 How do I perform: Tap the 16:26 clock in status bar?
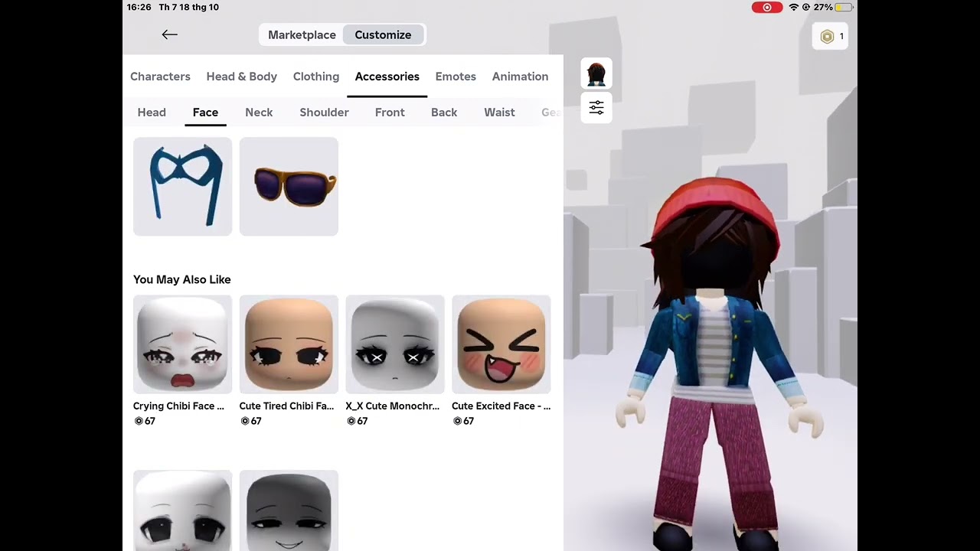tap(139, 8)
